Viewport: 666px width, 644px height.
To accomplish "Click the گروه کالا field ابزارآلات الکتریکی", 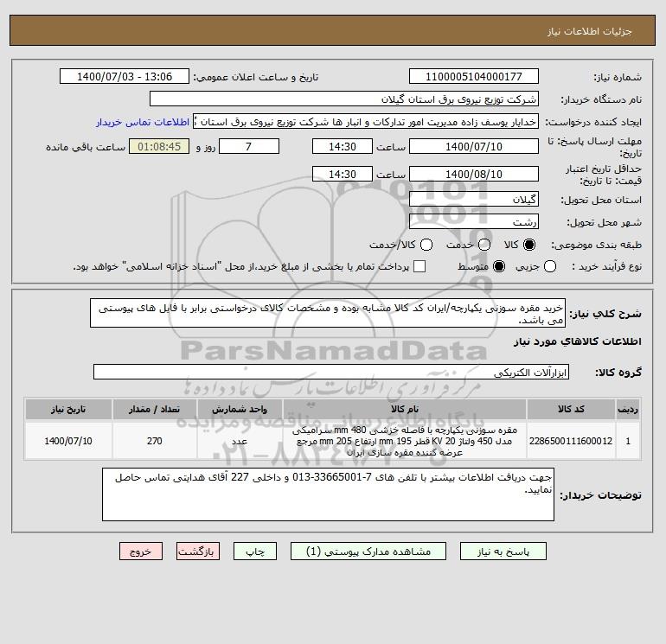I will (331, 372).
